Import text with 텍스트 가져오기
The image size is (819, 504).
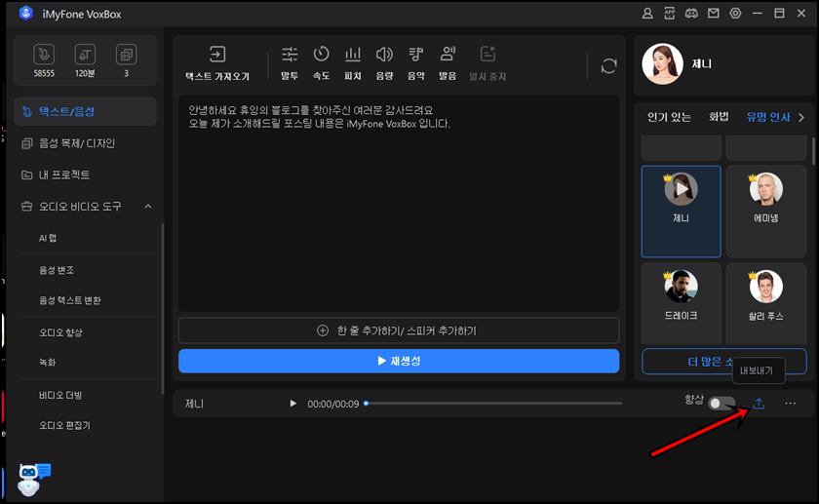pyautogui.click(x=217, y=62)
